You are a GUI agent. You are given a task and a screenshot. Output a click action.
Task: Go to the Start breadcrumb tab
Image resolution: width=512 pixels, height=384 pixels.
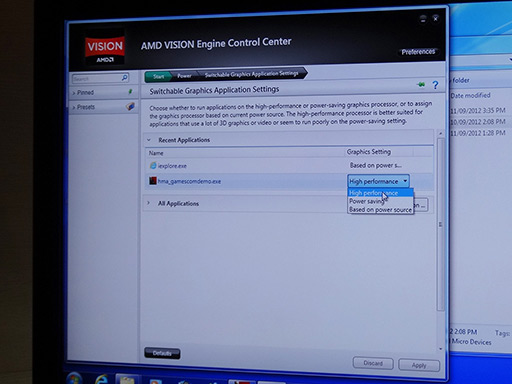(158, 76)
